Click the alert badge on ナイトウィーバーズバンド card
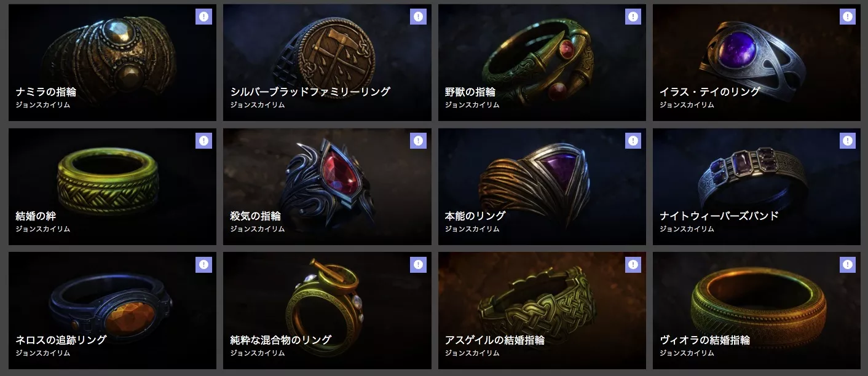This screenshot has height=376, width=868. 848,141
